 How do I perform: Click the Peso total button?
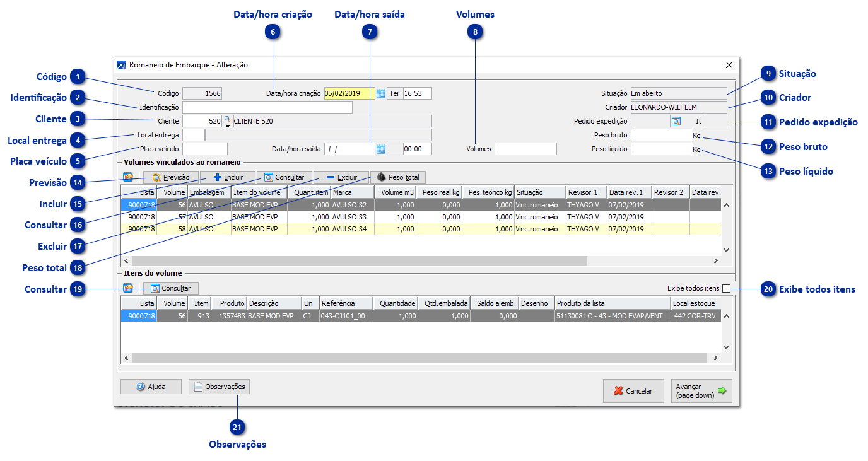pyautogui.click(x=398, y=178)
